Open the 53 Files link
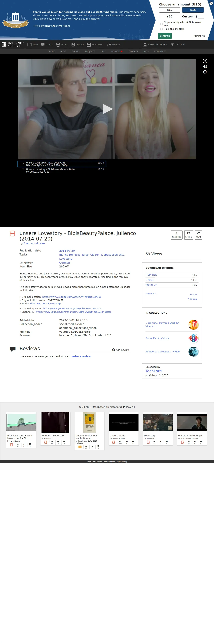Screen dimensions: 214x644 coord(193,295)
